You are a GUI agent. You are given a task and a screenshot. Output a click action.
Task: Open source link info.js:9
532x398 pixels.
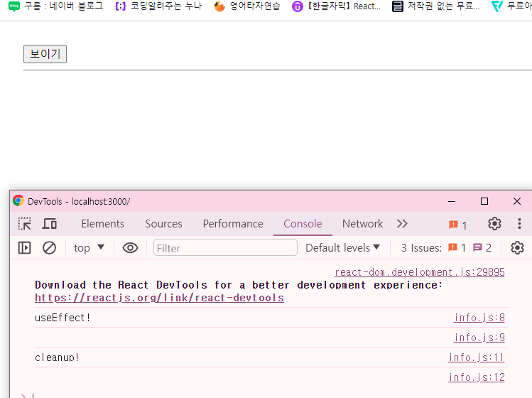pos(479,338)
